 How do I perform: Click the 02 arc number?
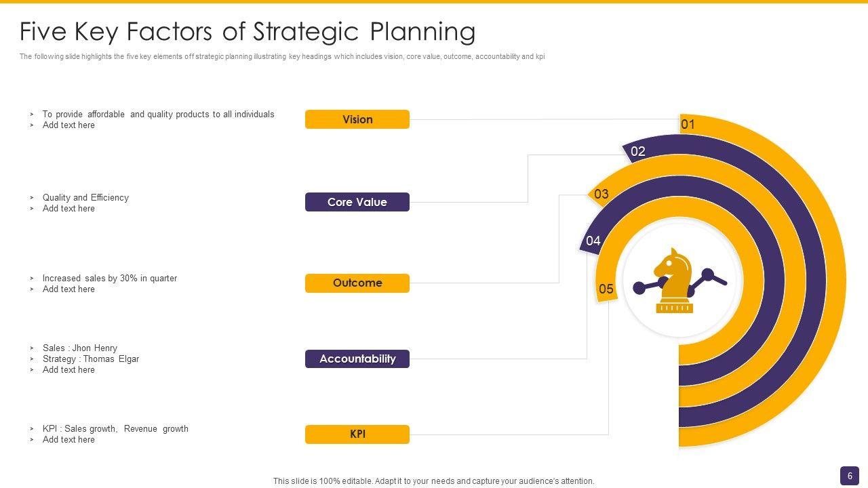tap(638, 151)
